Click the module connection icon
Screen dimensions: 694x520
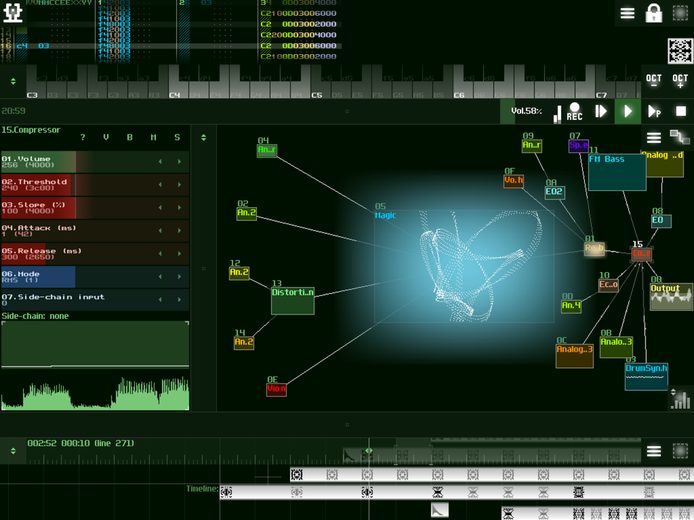(x=679, y=137)
